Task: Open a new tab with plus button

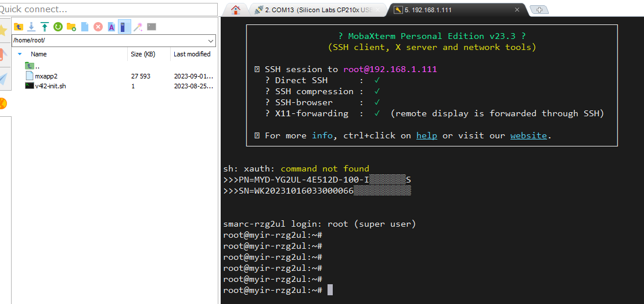Action: 539,10
